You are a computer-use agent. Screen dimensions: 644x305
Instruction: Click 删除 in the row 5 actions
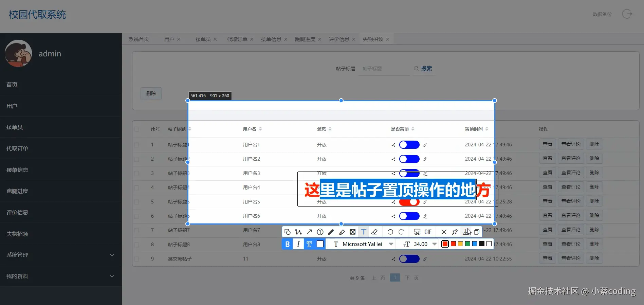(594, 201)
